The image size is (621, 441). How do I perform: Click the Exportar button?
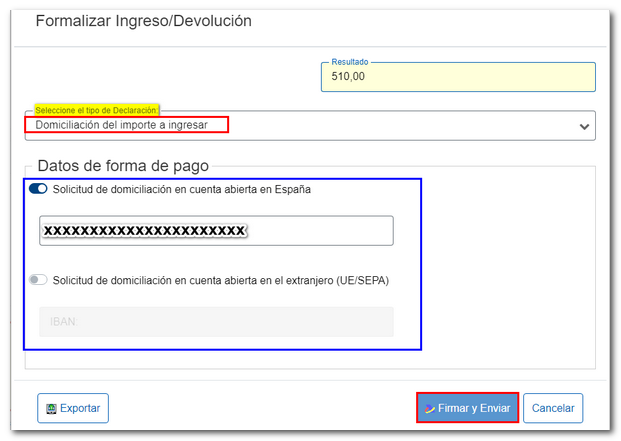pos(73,408)
